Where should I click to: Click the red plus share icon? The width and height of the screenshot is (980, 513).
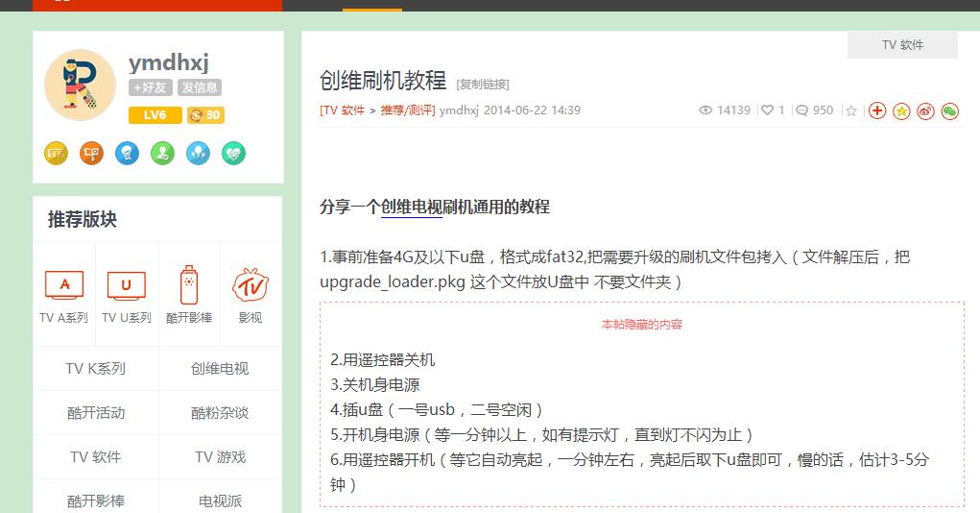click(877, 110)
